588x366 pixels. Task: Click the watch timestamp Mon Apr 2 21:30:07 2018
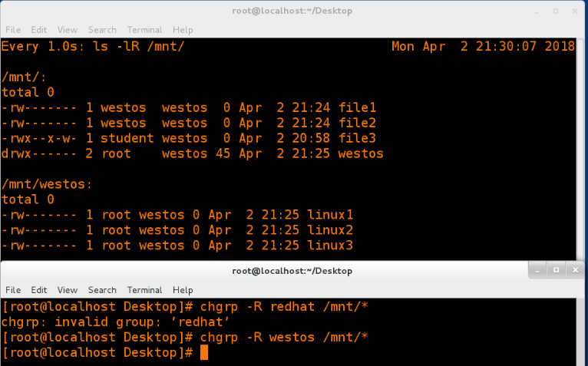point(483,47)
